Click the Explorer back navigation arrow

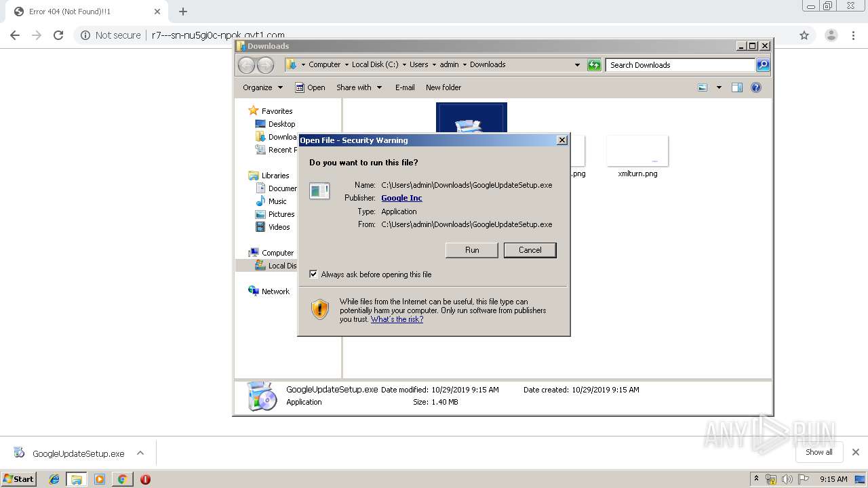[x=246, y=65]
